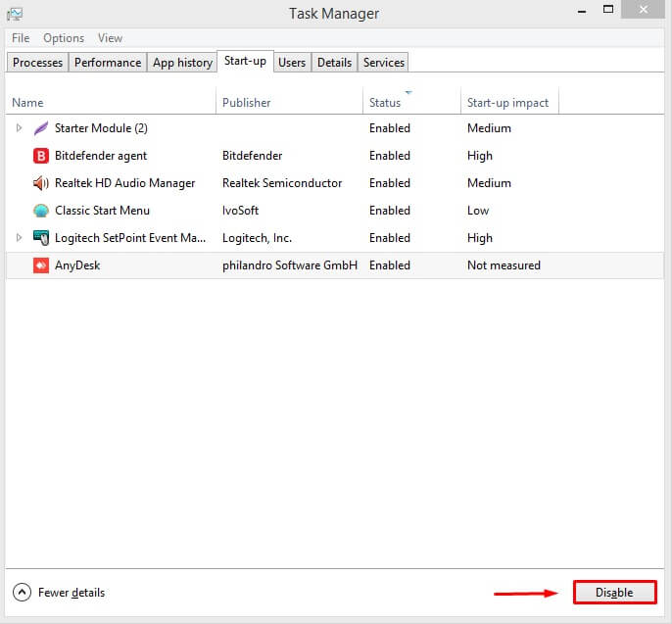Sort by the Start-up impact column header
This screenshot has height=624, width=672.
[507, 103]
